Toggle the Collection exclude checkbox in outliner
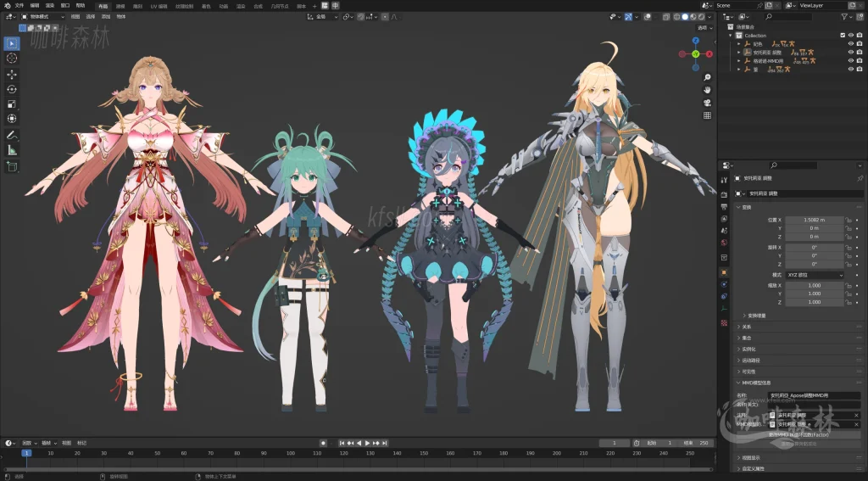 (843, 36)
